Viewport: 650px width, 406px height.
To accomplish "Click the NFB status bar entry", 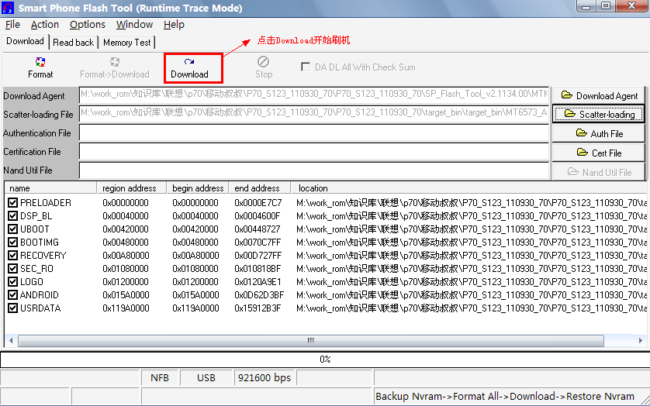I will [160, 378].
